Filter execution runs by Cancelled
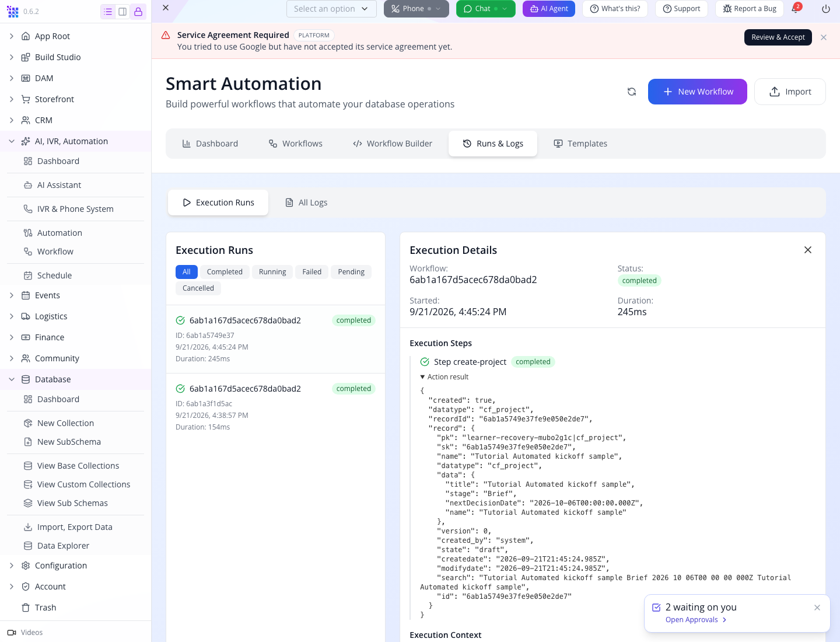The width and height of the screenshot is (840, 642). [198, 288]
